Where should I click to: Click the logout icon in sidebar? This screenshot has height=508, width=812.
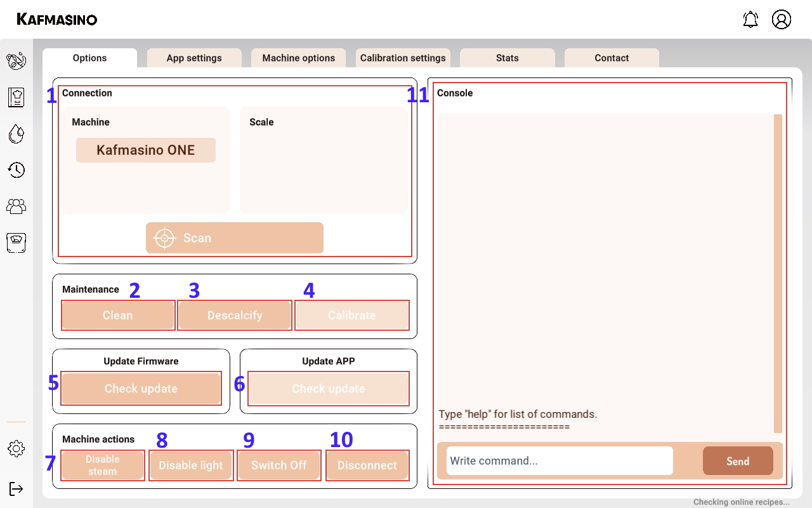[x=16, y=488]
